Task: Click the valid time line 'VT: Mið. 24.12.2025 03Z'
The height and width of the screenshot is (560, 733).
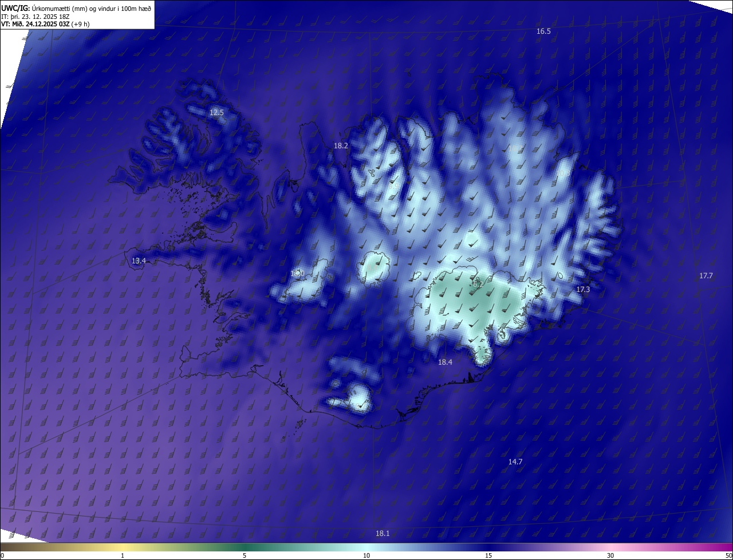Action: [x=36, y=24]
